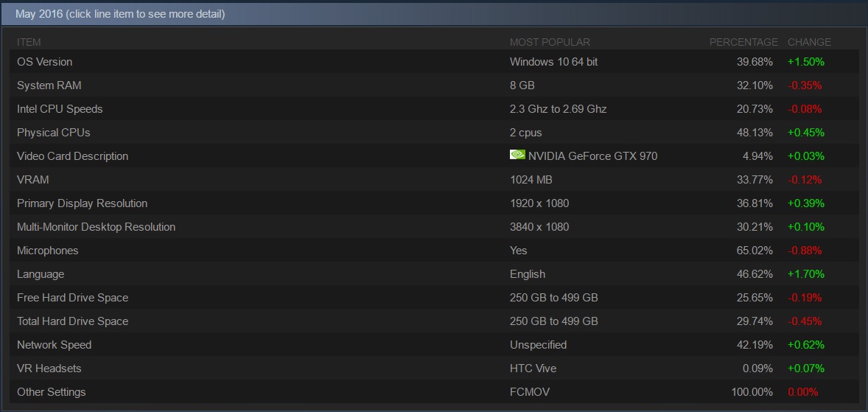Image resolution: width=868 pixels, height=412 pixels.
Task: Click the HTC Vive entry
Action: pyautogui.click(x=533, y=369)
